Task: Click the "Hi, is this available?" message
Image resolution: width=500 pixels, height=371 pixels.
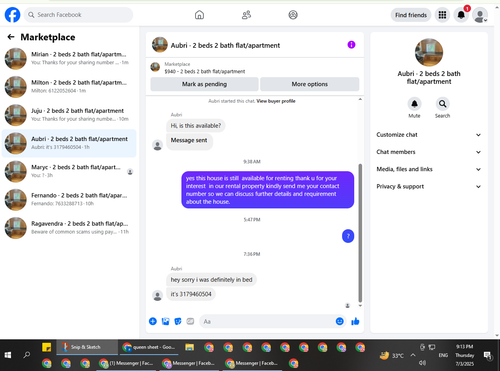Action: 196,126
